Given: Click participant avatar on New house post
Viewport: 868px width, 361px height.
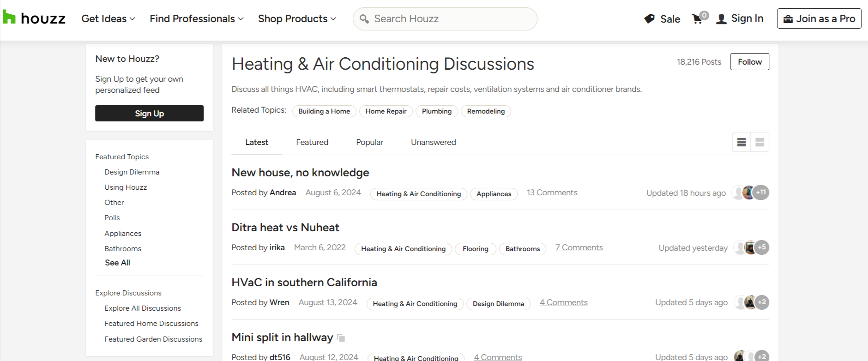Looking at the screenshot, I should tap(748, 193).
